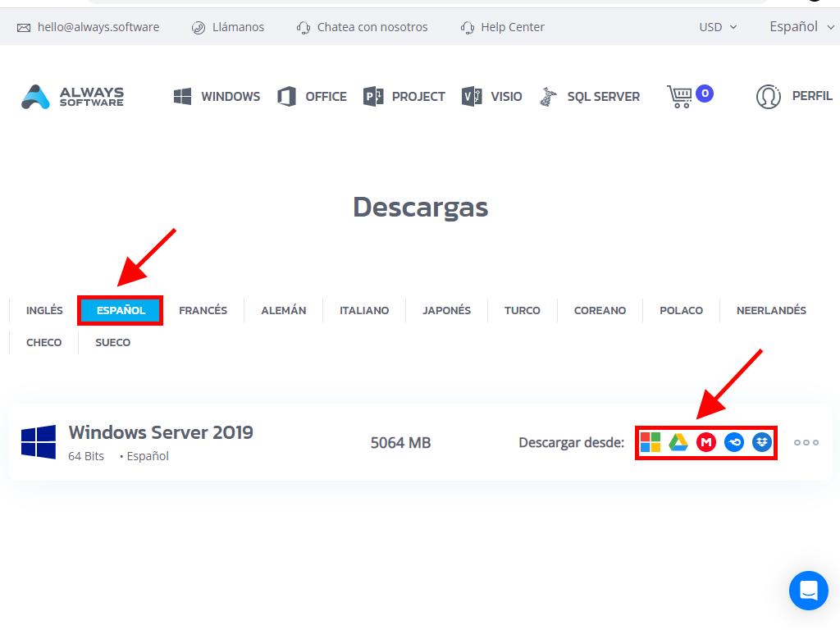
Task: Download from Microsoft source icon
Action: (x=651, y=442)
